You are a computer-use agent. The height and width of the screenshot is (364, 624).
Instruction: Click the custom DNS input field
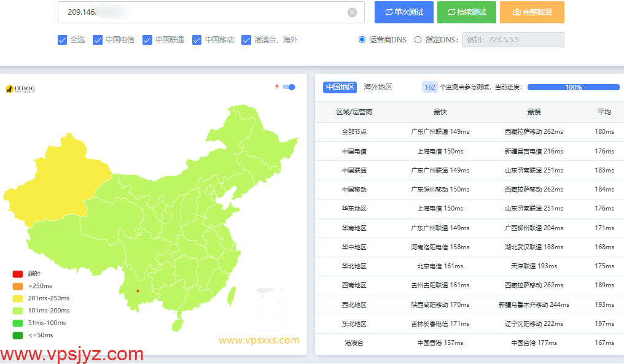[x=513, y=40]
